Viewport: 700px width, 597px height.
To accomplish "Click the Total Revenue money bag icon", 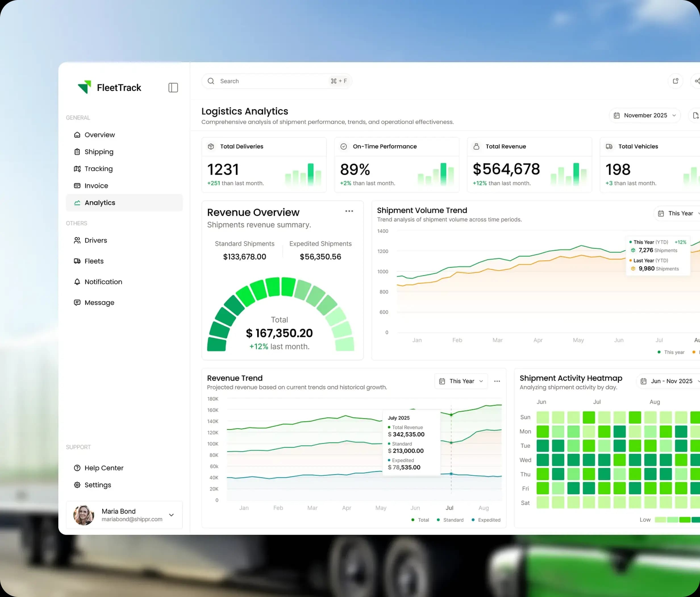I will 476,146.
